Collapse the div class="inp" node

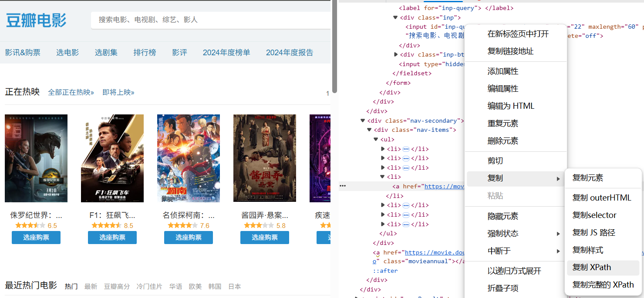395,17
